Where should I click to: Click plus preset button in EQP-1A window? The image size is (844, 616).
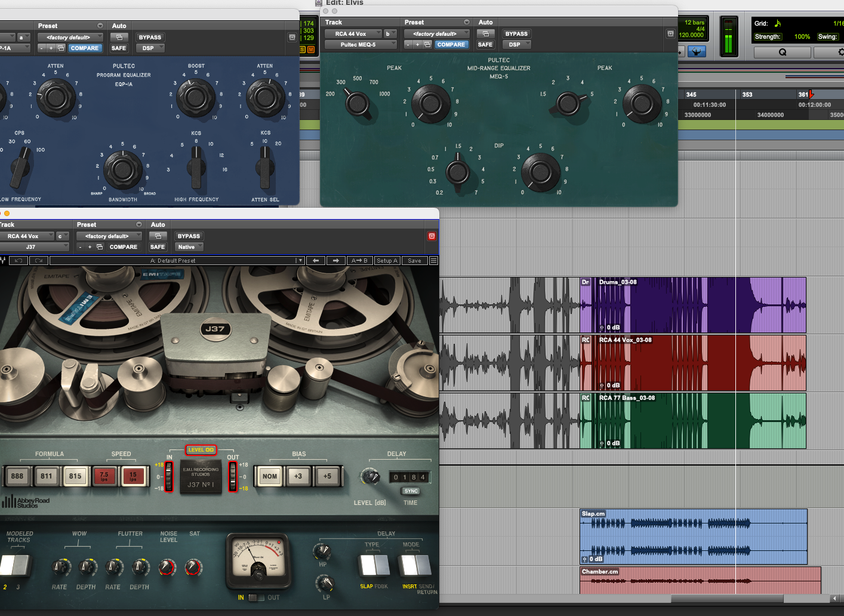pyautogui.click(x=51, y=48)
